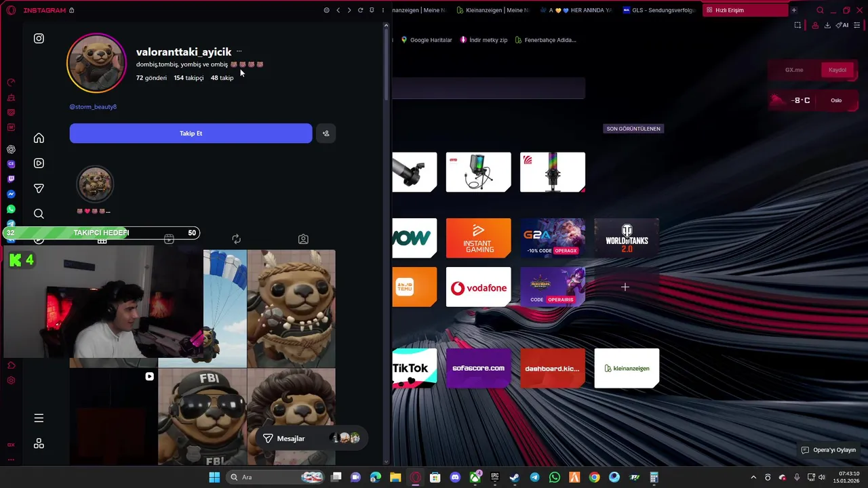The width and height of the screenshot is (868, 488).
Task: Open Instagram Reels icon in sidebar
Action: (39, 163)
